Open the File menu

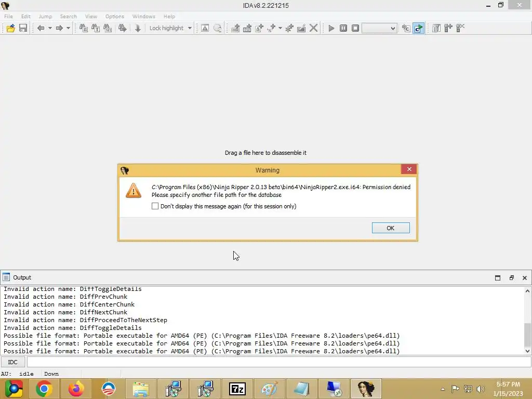(x=8, y=16)
